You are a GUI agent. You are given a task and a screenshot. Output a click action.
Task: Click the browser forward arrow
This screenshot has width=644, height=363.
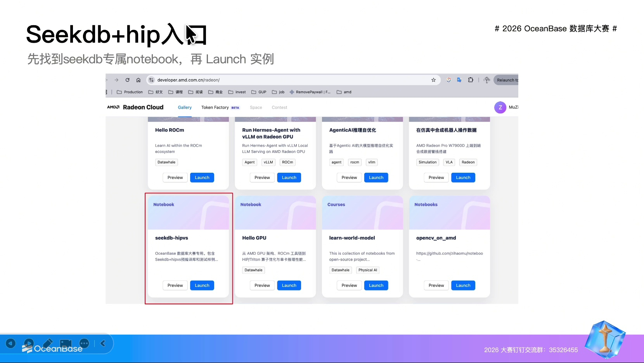pyautogui.click(x=116, y=80)
